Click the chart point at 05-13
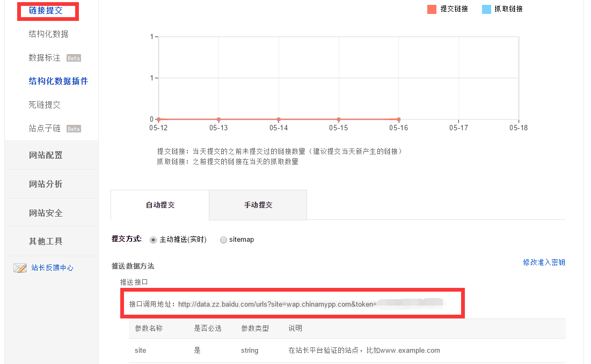This screenshot has width=591, height=364. click(x=218, y=120)
